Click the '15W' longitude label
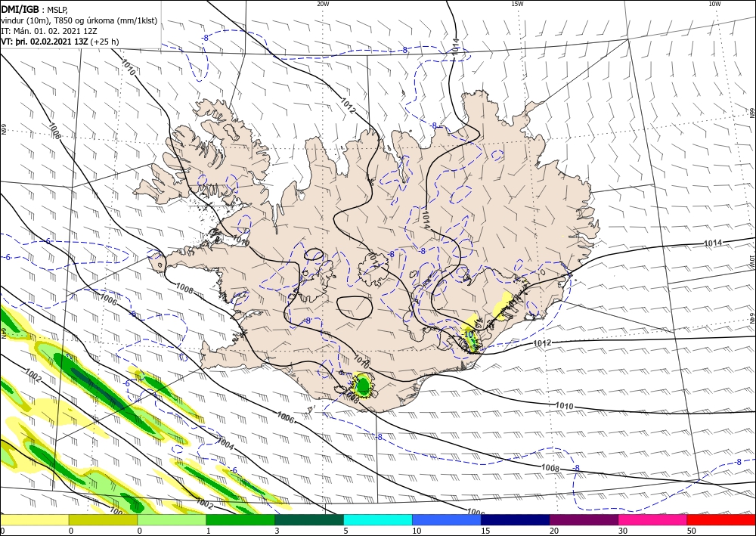Image resolution: width=756 pixels, height=536 pixels. (x=517, y=4)
